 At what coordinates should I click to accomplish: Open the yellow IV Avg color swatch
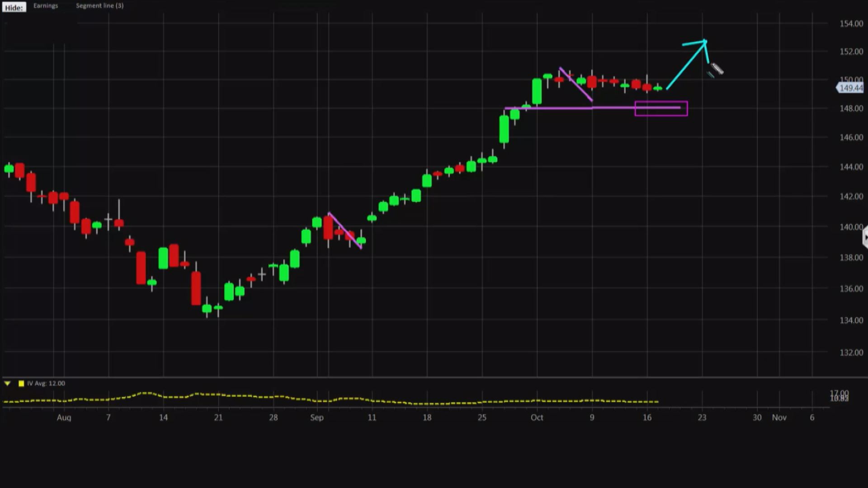point(21,383)
